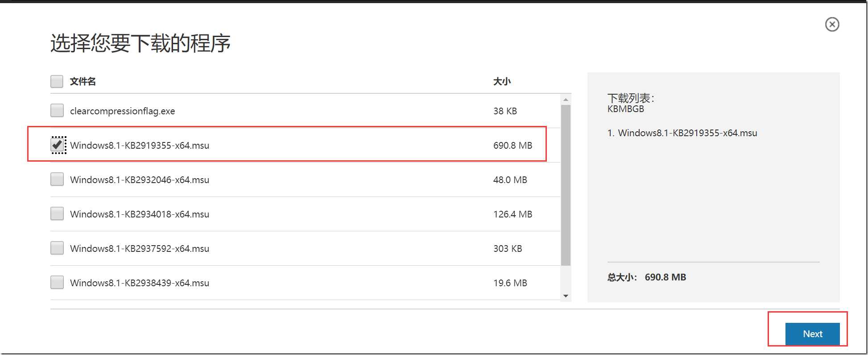
Task: Click the Next button
Action: (x=812, y=334)
